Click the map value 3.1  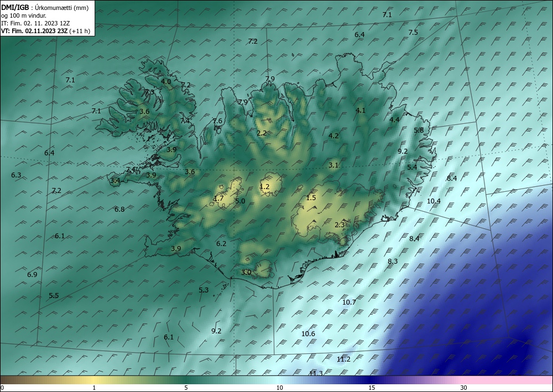(x=333, y=165)
